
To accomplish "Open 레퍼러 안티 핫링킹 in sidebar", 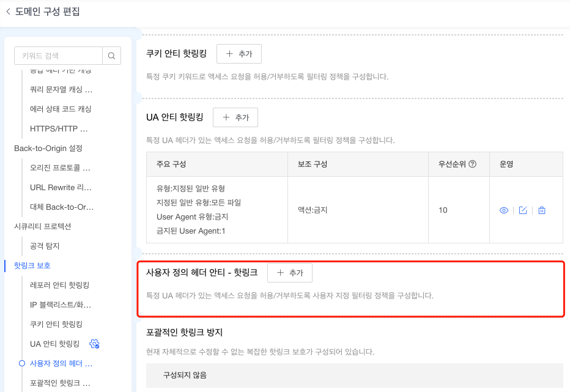I will tap(60, 285).
